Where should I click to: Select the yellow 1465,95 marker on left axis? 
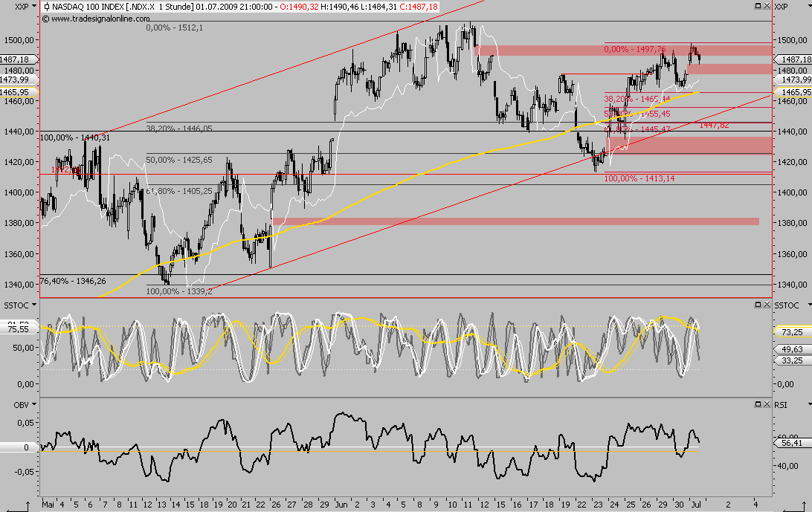pos(19,91)
